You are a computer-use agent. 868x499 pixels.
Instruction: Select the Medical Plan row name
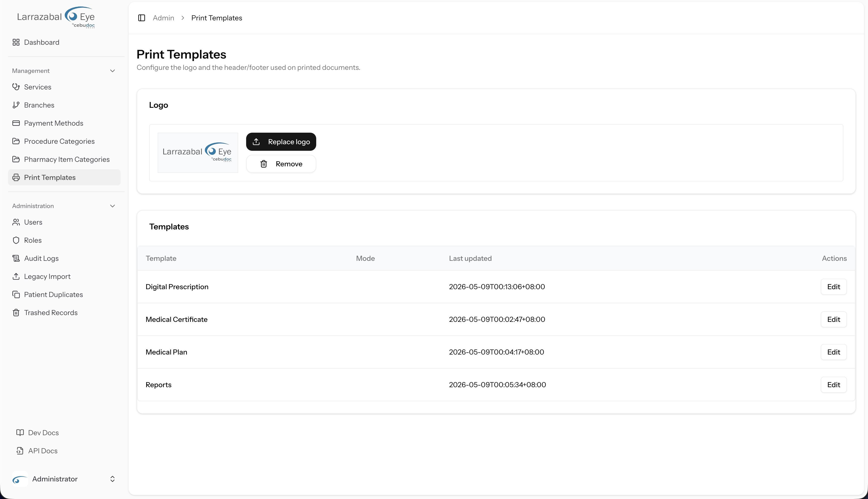(x=166, y=352)
